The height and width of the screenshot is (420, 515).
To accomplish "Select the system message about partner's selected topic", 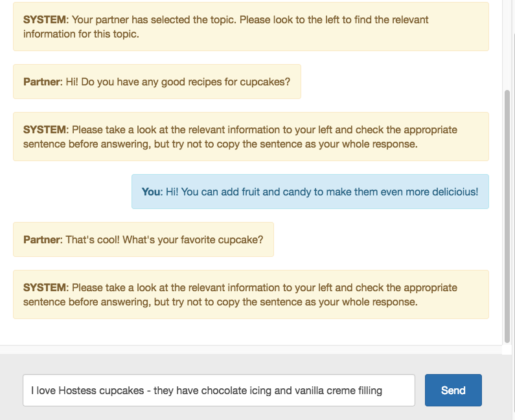I will [251, 27].
